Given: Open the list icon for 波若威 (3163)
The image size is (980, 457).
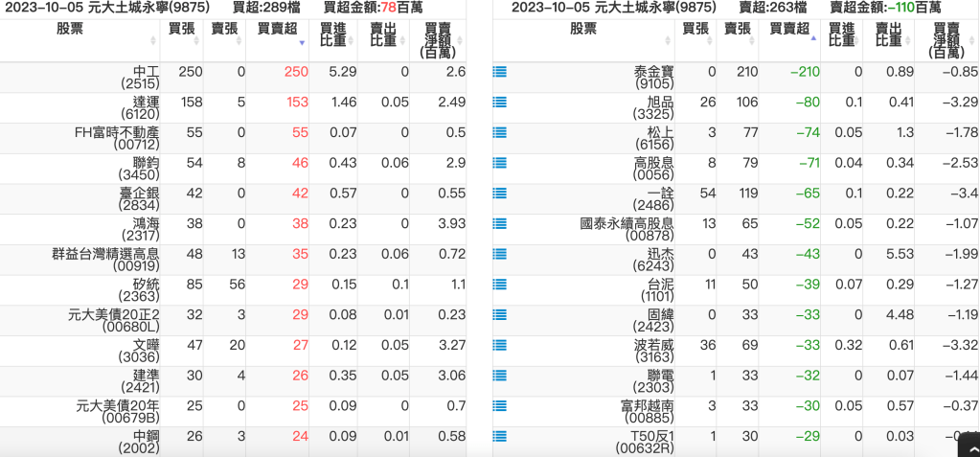Looking at the screenshot, I should pyautogui.click(x=499, y=346).
